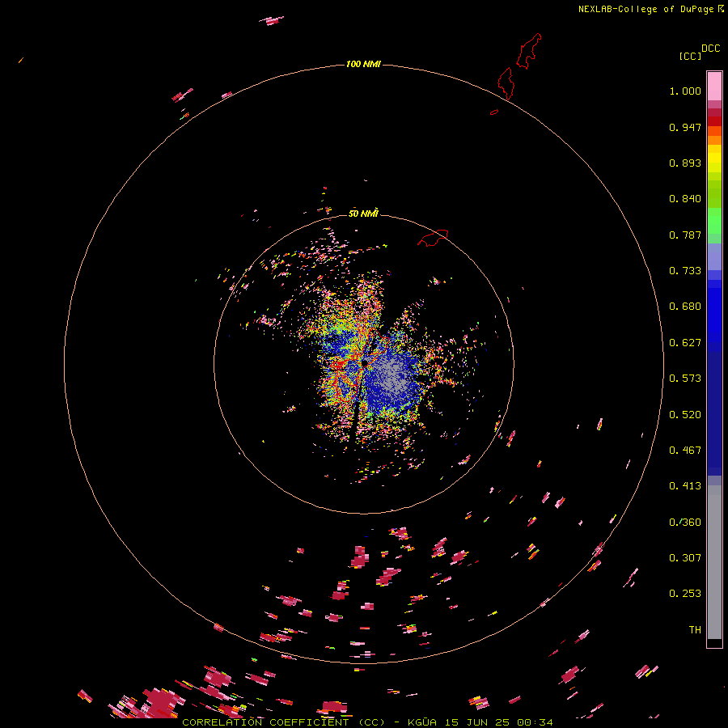Click the bright green segment of color bar
728x728 pixels.
[714, 221]
